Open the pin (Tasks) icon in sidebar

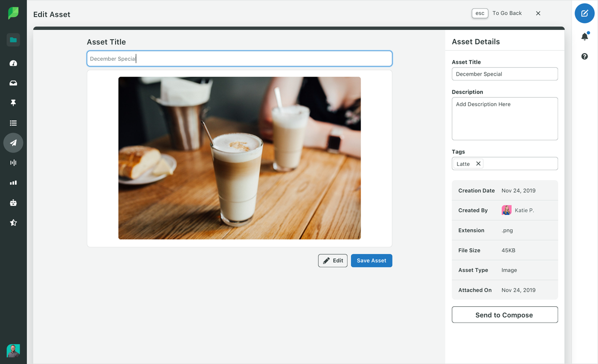point(13,103)
